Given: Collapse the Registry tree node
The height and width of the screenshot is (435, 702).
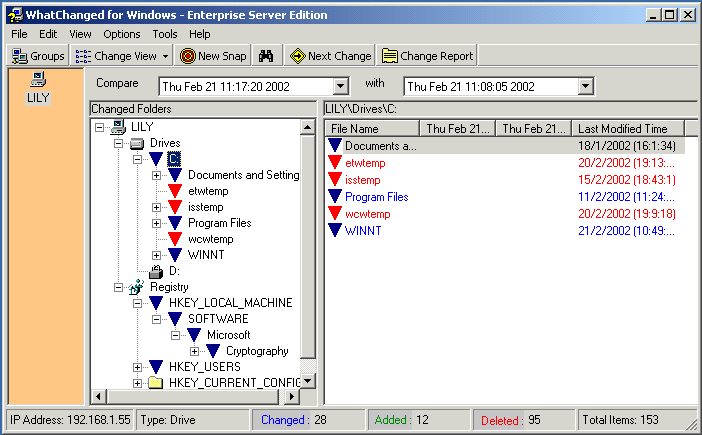Looking at the screenshot, I should [x=118, y=287].
